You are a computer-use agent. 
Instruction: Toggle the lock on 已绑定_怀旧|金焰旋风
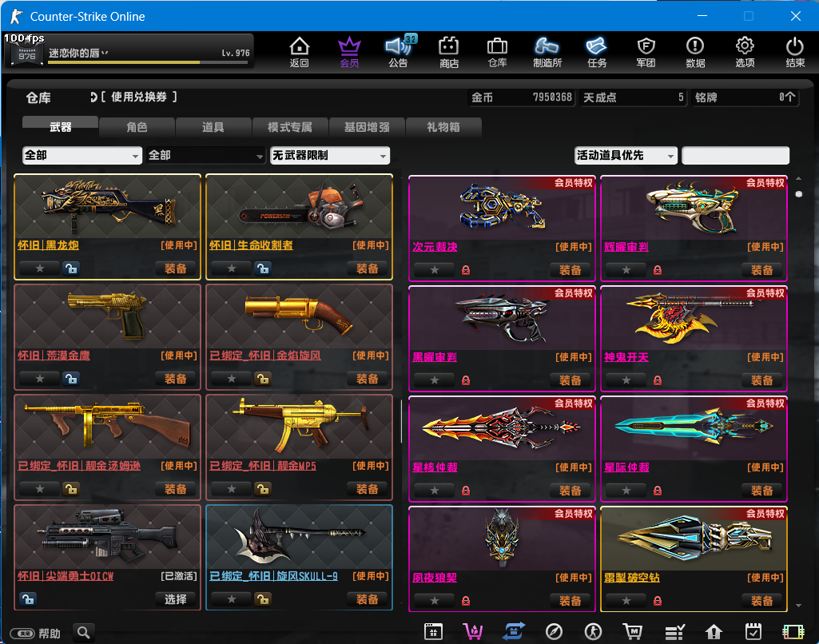coord(263,379)
